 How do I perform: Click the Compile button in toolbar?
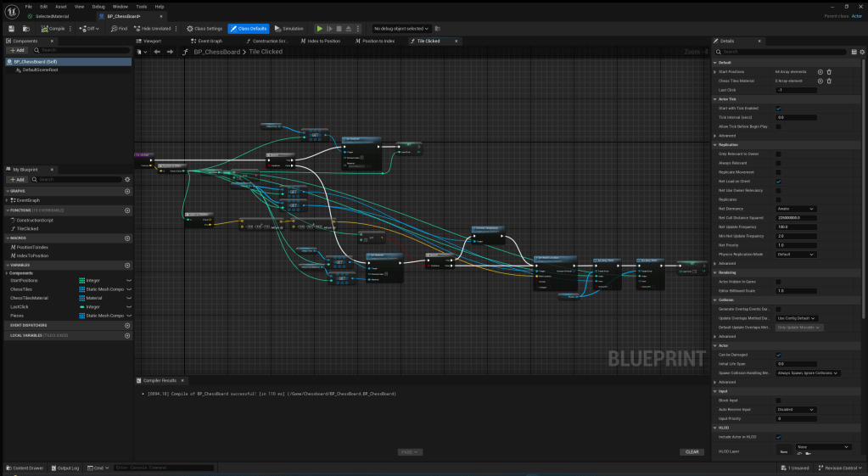tap(54, 28)
